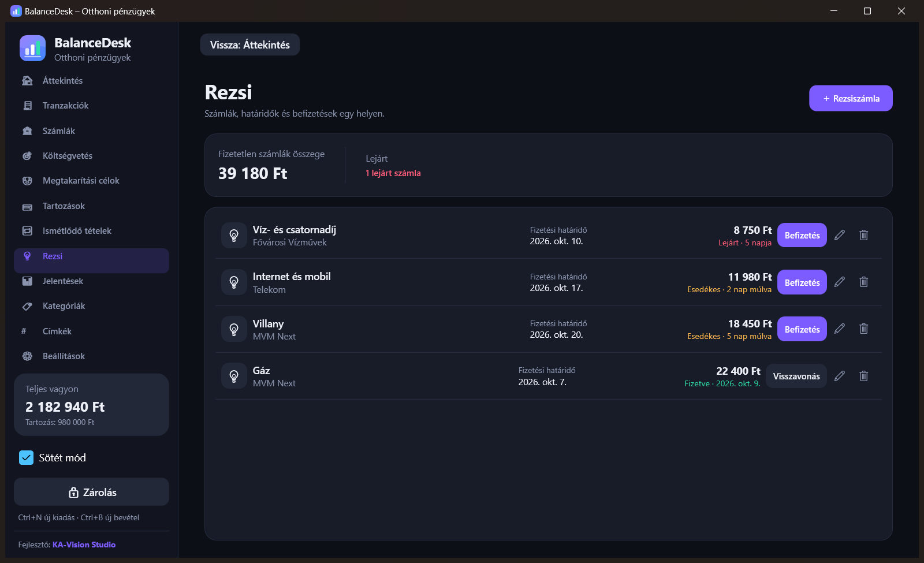The width and height of the screenshot is (924, 563).
Task: Click the Teljes vagyon 2 182 940 Ft card
Action: [91, 405]
